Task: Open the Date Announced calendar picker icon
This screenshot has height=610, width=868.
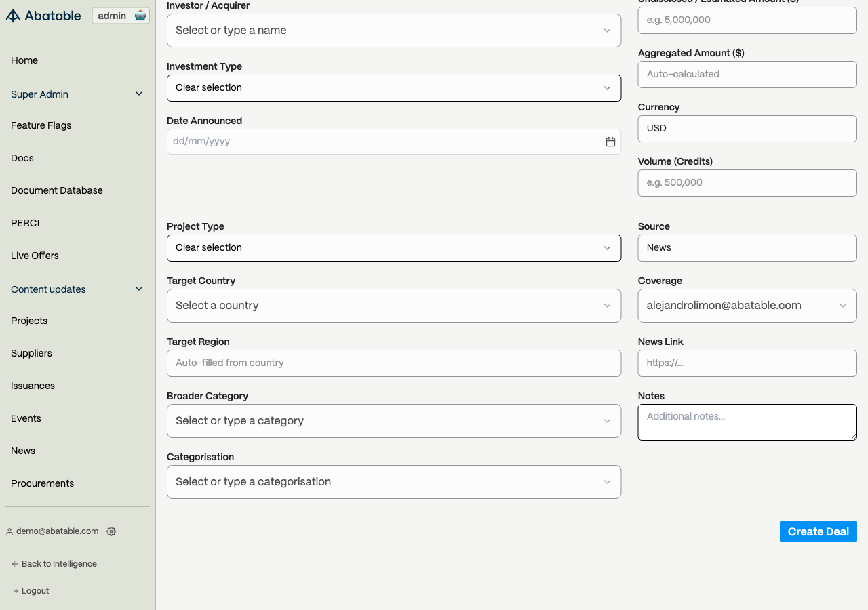Action: pyautogui.click(x=610, y=142)
